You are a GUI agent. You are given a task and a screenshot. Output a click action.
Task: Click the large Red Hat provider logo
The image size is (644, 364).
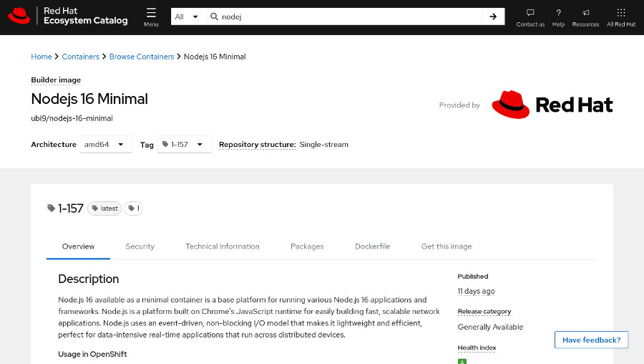click(552, 105)
